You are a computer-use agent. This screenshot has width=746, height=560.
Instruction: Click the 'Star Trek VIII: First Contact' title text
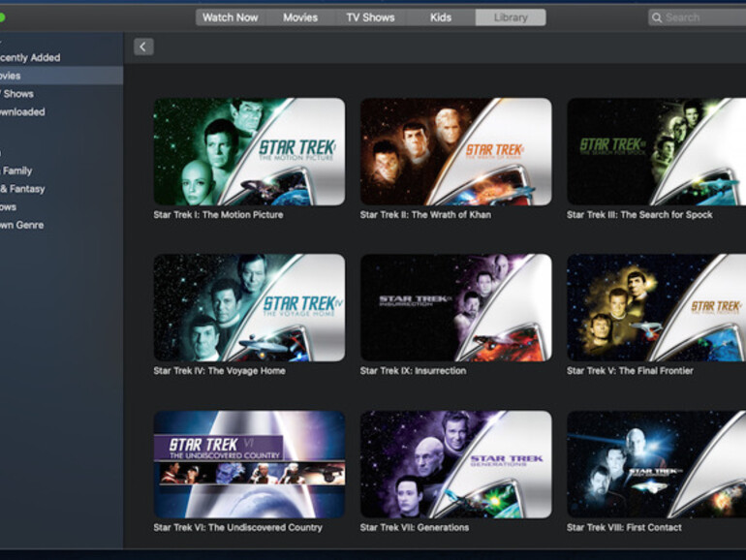pyautogui.click(x=624, y=527)
